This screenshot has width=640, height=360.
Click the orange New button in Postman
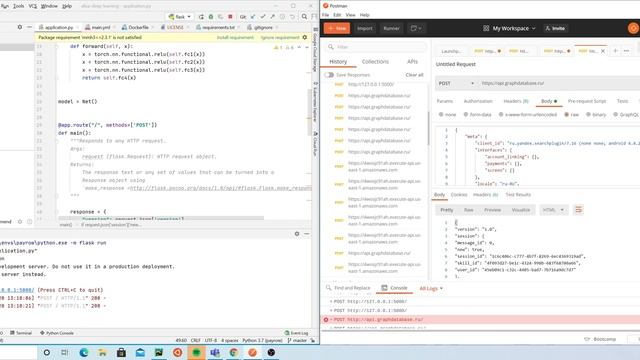pyautogui.click(x=337, y=28)
